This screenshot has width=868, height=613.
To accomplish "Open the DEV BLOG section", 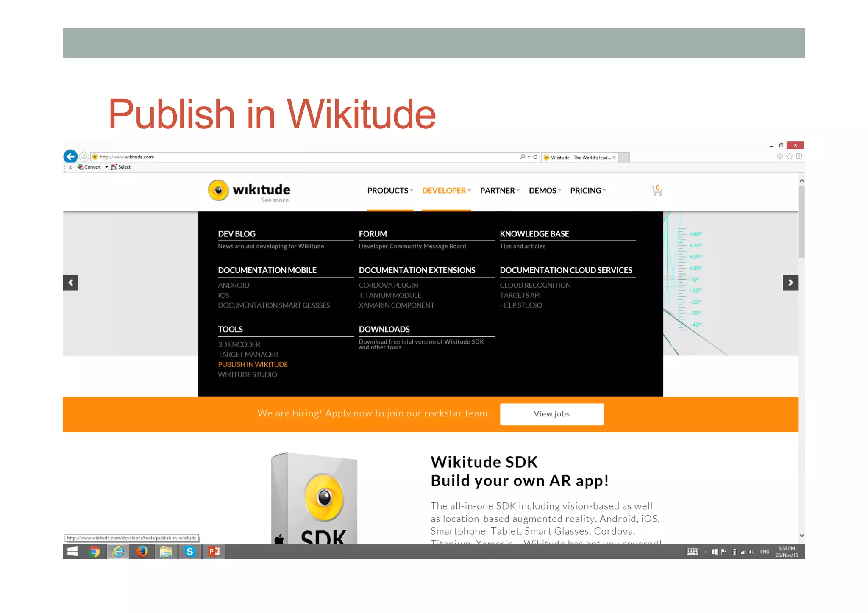I will click(236, 234).
